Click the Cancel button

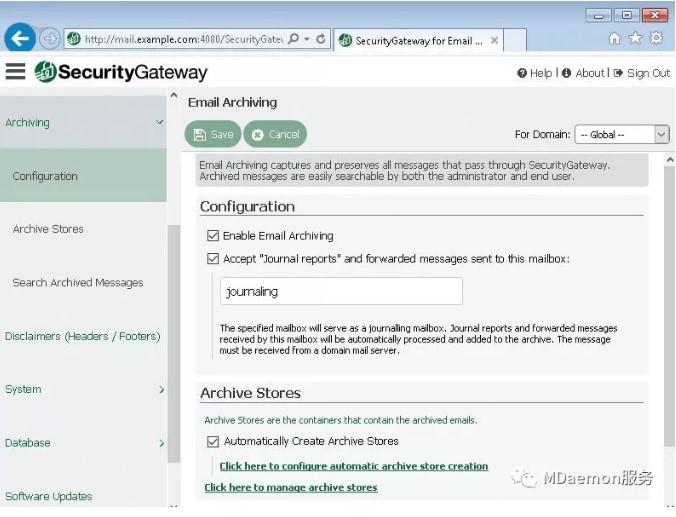pos(275,135)
